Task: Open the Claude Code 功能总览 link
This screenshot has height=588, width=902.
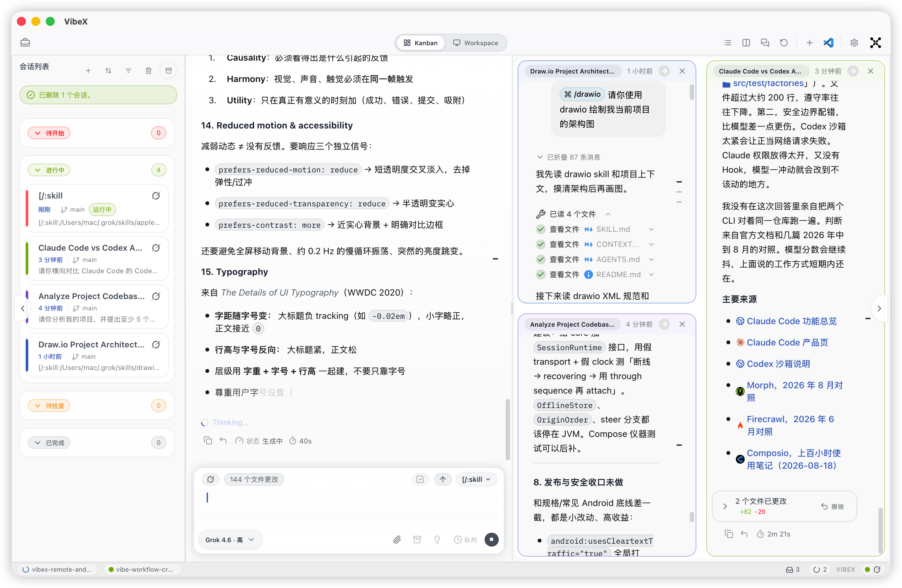Action: tap(792, 321)
